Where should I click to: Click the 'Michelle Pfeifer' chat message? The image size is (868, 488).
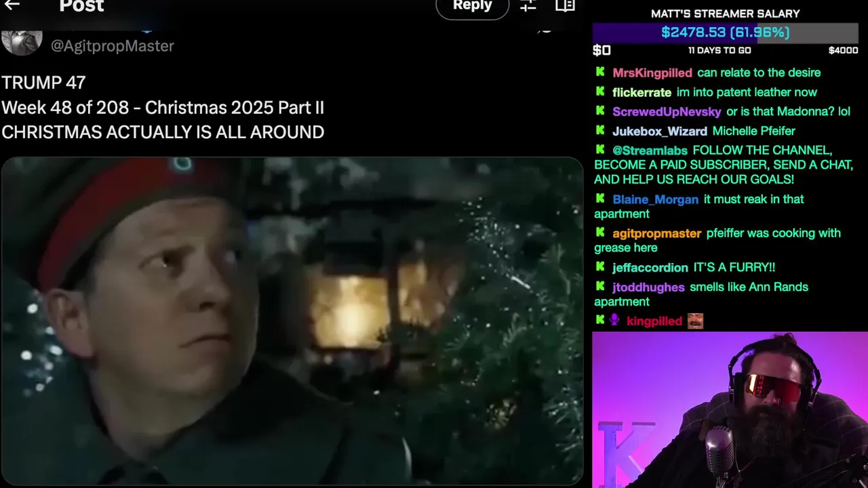(753, 131)
